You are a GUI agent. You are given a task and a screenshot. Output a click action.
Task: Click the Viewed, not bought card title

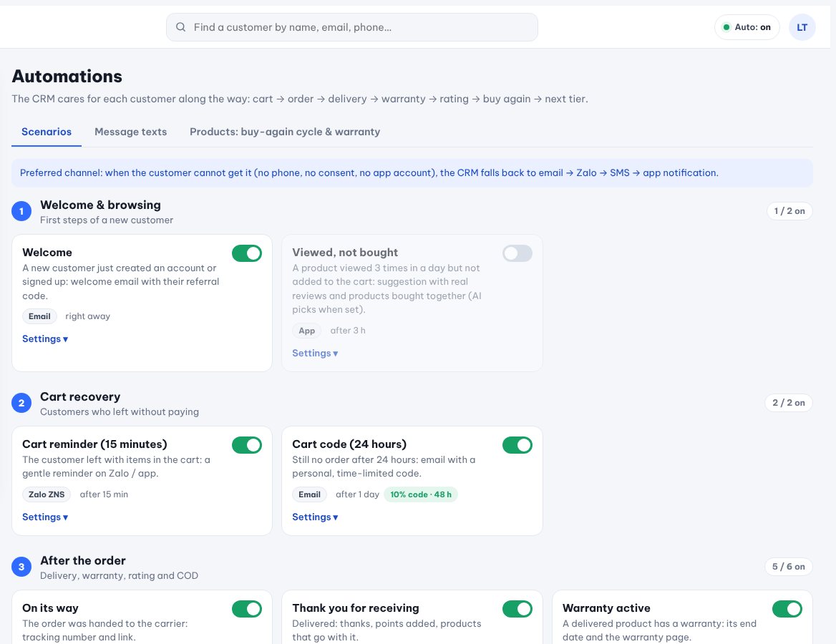pyautogui.click(x=345, y=252)
